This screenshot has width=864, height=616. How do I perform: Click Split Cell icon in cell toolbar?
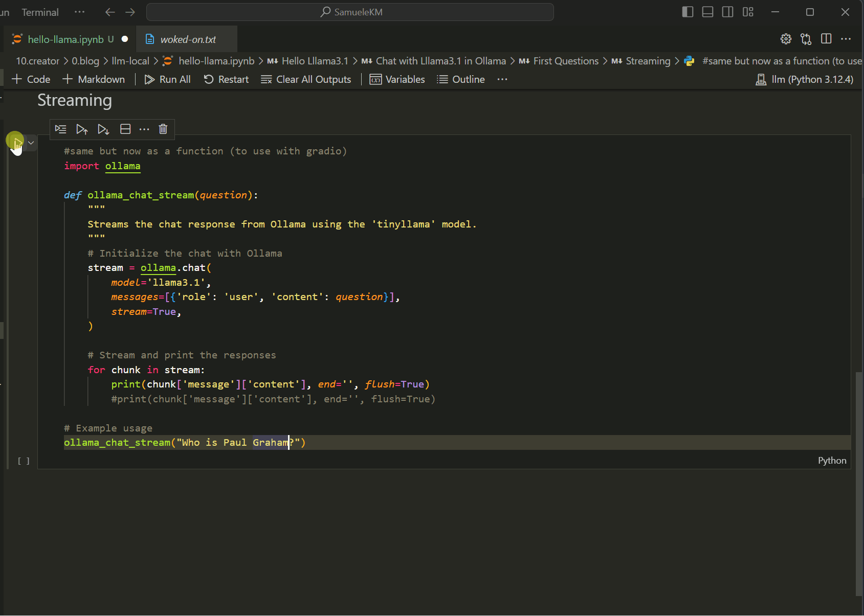[x=125, y=129]
